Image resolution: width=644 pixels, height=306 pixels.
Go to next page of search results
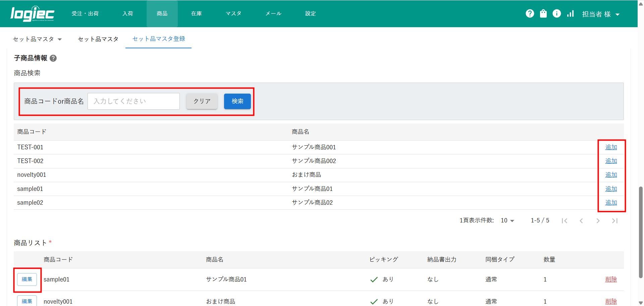pyautogui.click(x=598, y=221)
